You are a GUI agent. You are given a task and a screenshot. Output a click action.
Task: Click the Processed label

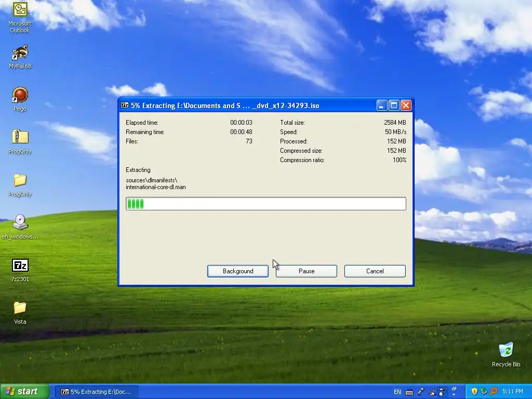click(294, 141)
